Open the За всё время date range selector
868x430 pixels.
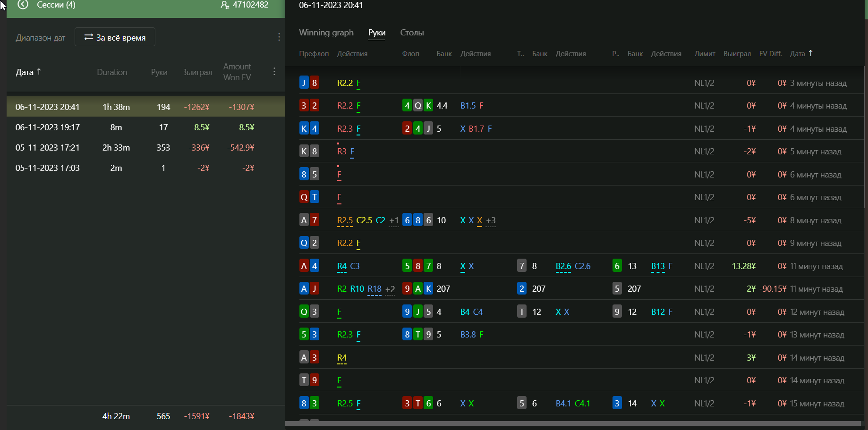click(115, 37)
